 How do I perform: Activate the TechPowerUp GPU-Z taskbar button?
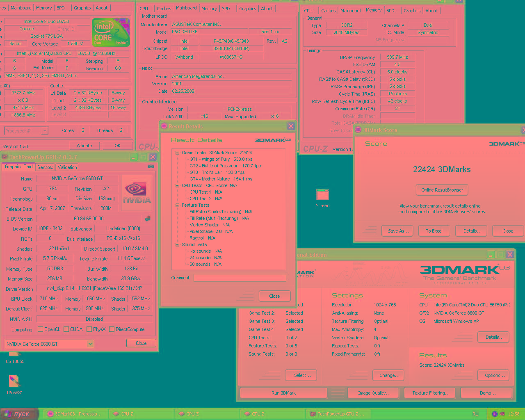[338, 414]
